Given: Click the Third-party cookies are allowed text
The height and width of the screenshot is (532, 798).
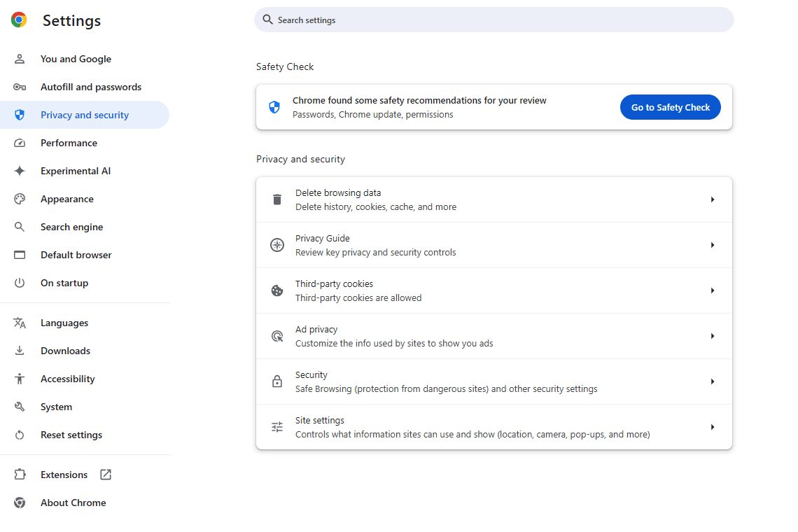Looking at the screenshot, I should (x=358, y=297).
